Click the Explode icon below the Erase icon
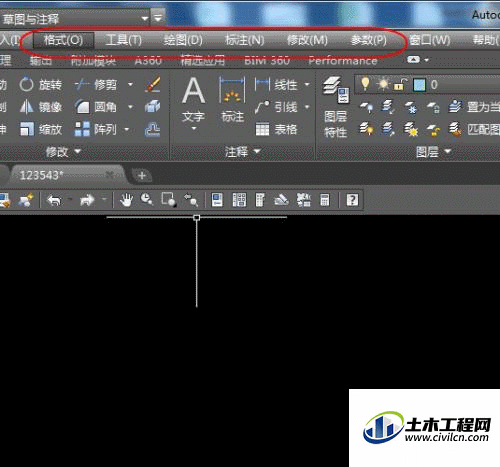Image resolution: width=500 pixels, height=467 pixels. (x=153, y=107)
